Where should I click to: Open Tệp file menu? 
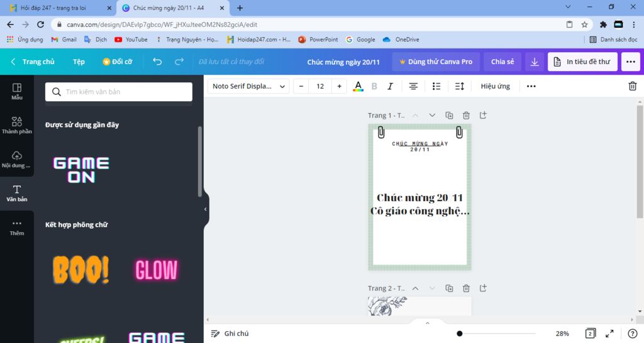coord(79,62)
